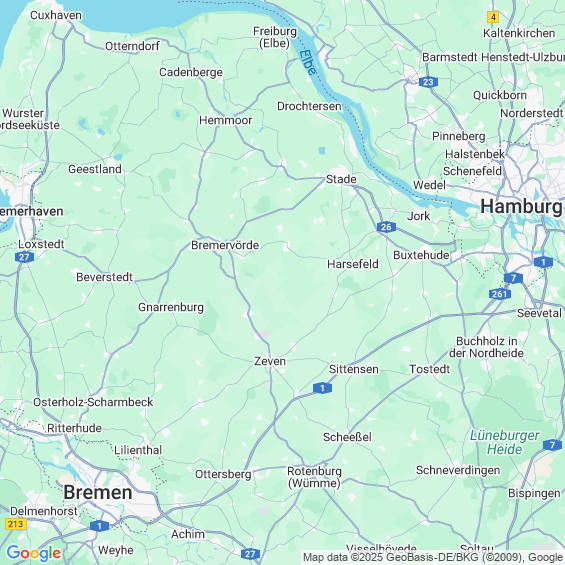Click the Zeven town label

270,361
